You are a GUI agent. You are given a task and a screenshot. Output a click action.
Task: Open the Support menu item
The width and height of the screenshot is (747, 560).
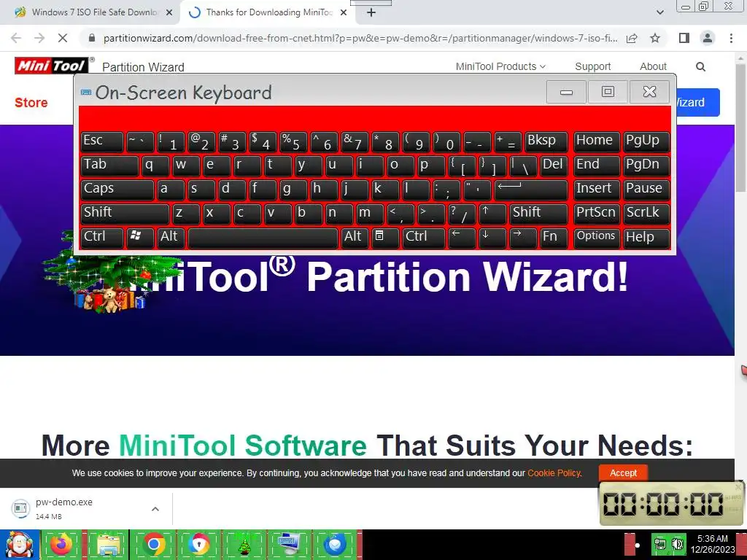[592, 66]
